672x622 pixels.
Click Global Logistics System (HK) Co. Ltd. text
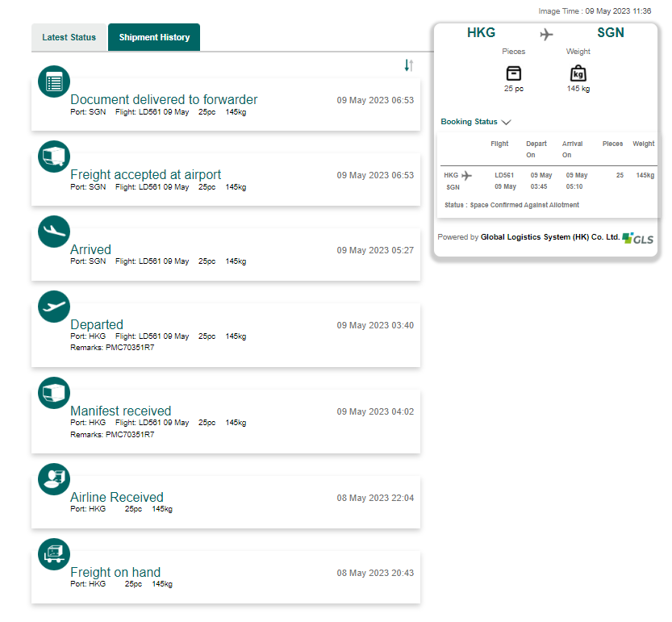(x=550, y=237)
